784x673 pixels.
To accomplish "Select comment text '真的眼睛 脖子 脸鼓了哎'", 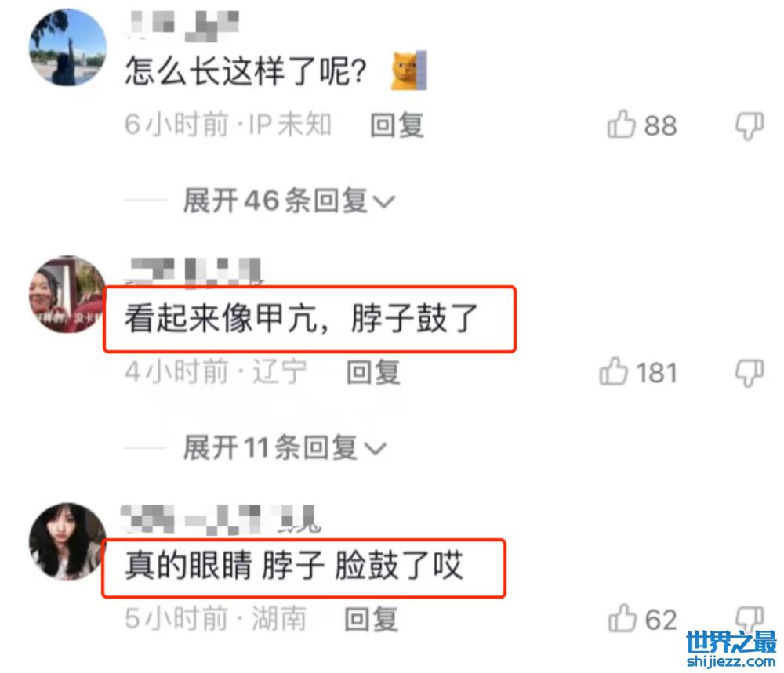I will point(294,566).
